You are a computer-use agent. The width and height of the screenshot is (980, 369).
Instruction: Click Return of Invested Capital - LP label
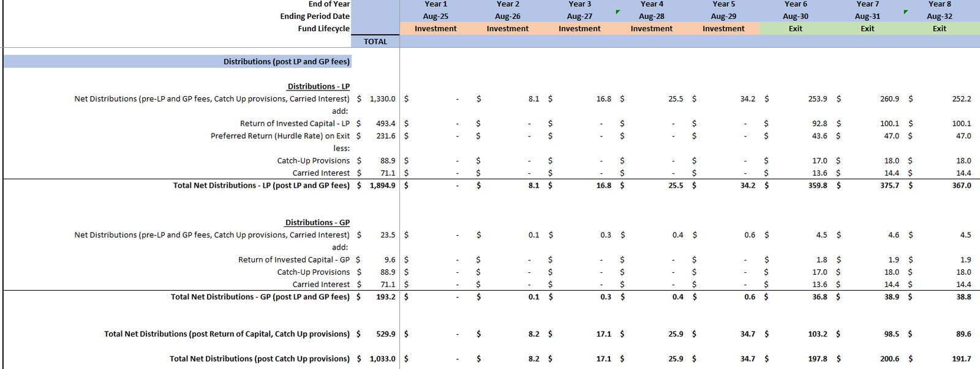pyautogui.click(x=295, y=124)
